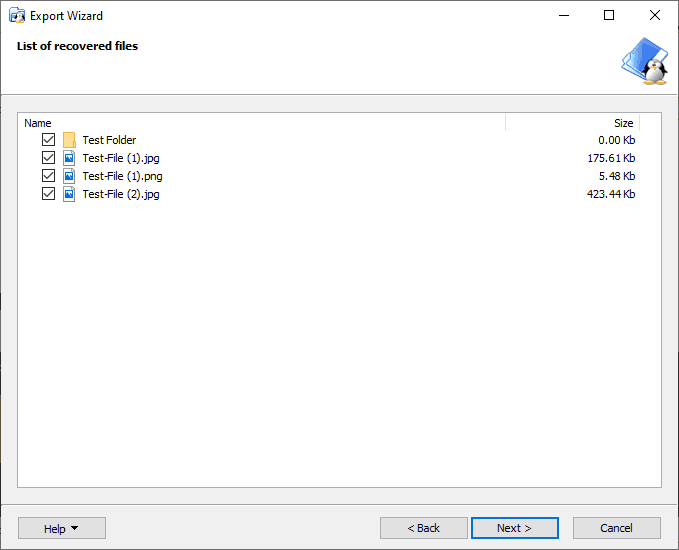Screen dimensions: 679x550
Task: Uncheck the Test-File (1).jpg checkbox
Action: pos(48,158)
